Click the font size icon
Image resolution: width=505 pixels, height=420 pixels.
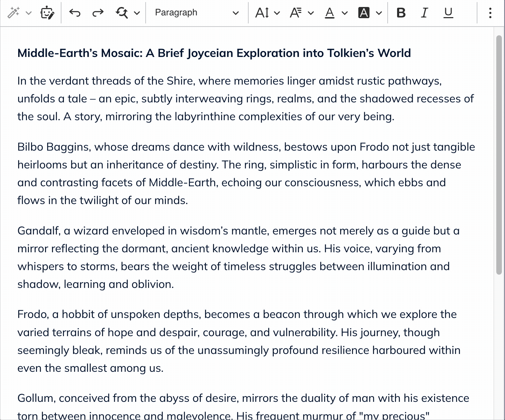coord(262,13)
